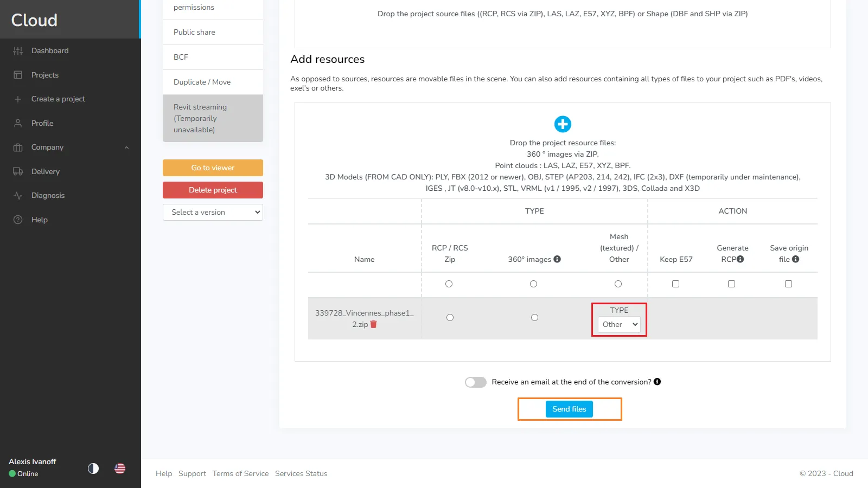Open the TYPE dropdown showing Other

click(x=619, y=324)
